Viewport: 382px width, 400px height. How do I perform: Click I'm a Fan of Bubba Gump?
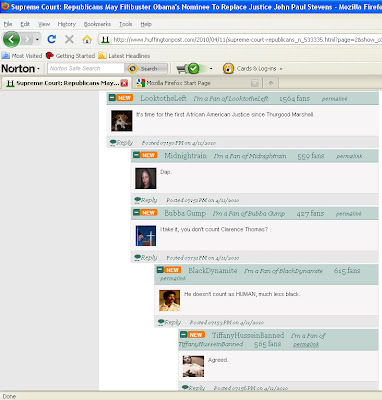(x=249, y=214)
